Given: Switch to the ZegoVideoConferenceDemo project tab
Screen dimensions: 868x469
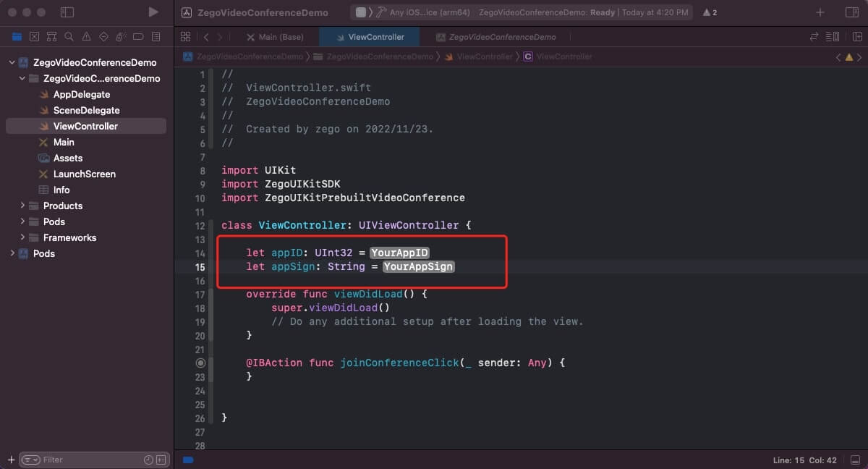Looking at the screenshot, I should tap(496, 37).
